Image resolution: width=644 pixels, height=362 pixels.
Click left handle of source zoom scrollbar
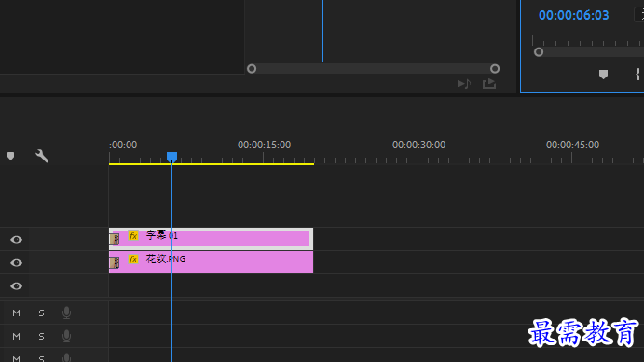click(252, 69)
